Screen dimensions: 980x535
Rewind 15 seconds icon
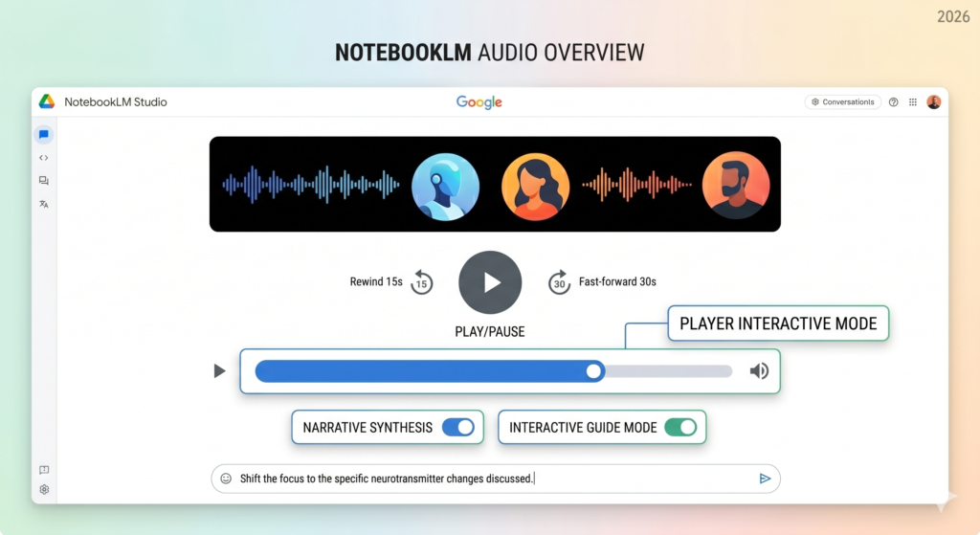422,282
